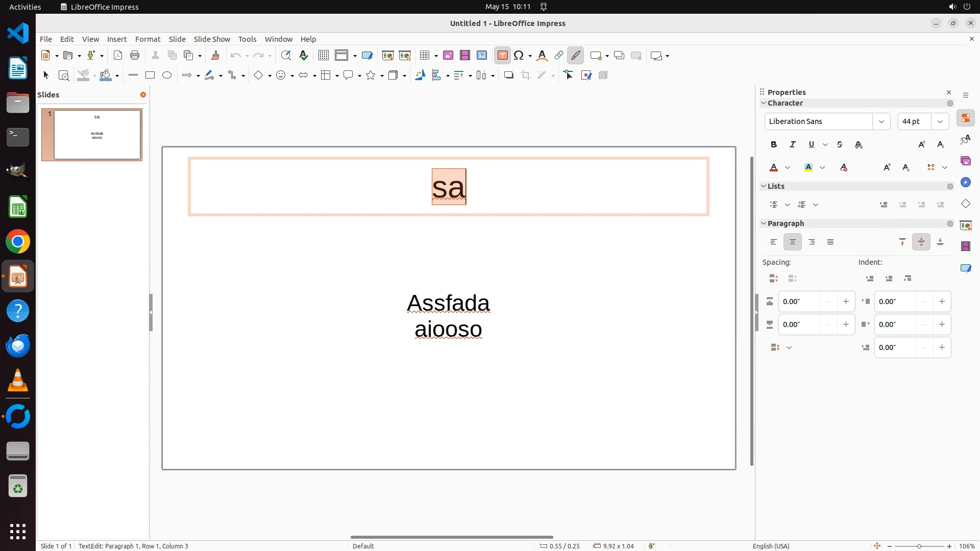Click the Insert Special Character icon
The width and height of the screenshot is (980, 551).
[x=519, y=56]
